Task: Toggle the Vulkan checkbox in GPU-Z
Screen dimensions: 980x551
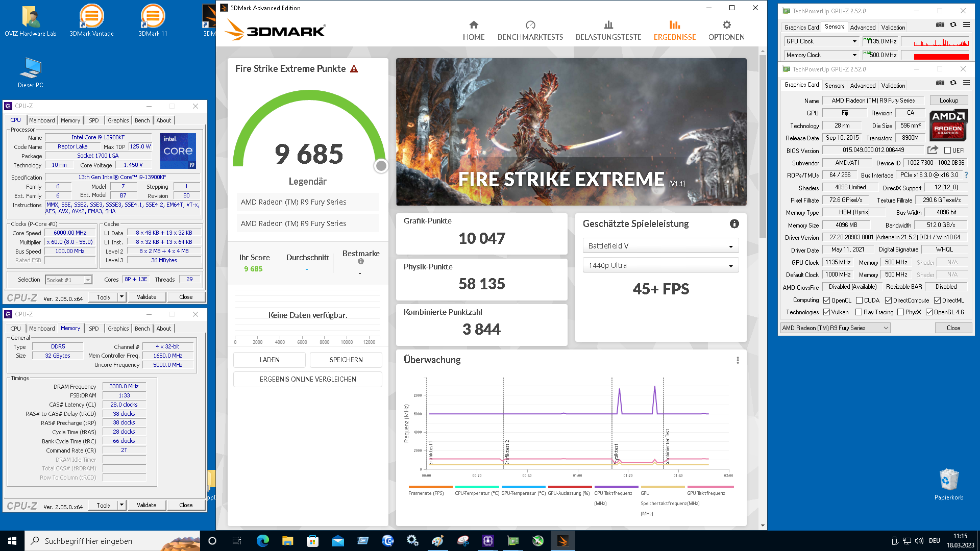Action: [826, 312]
